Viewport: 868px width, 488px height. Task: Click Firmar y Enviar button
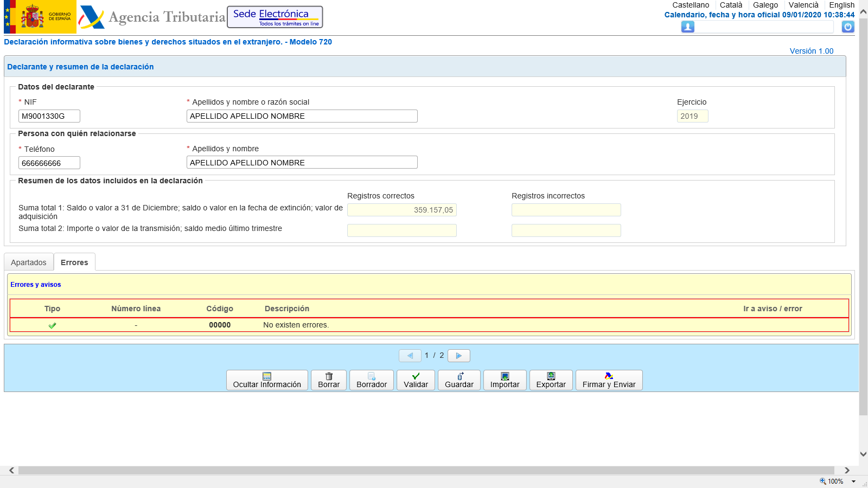click(609, 380)
